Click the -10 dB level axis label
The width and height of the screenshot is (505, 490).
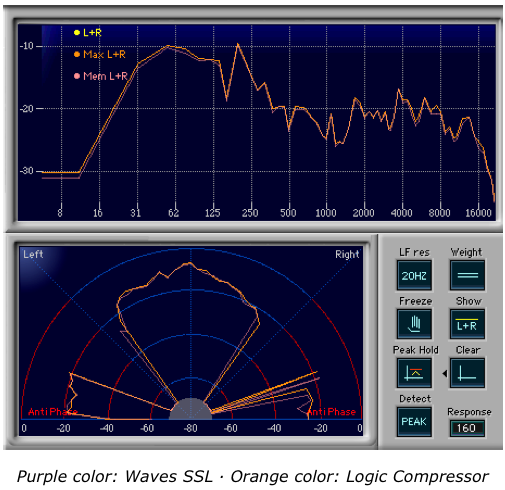click(27, 46)
